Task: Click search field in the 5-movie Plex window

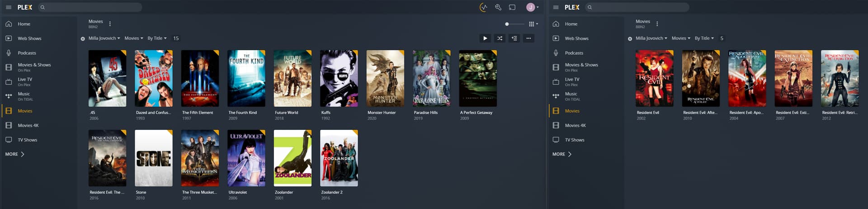Action: pyautogui.click(x=637, y=7)
